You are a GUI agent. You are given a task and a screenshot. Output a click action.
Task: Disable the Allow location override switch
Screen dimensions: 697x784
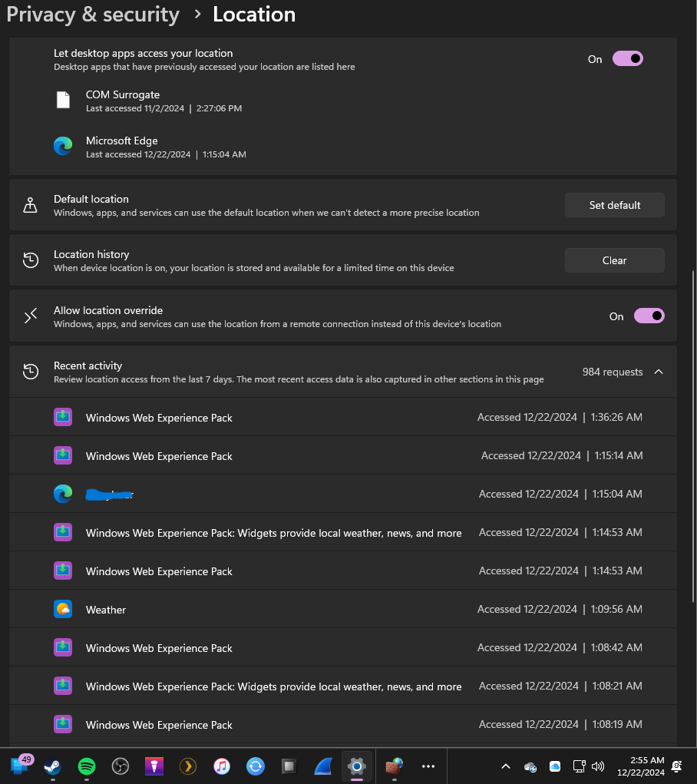coord(649,316)
